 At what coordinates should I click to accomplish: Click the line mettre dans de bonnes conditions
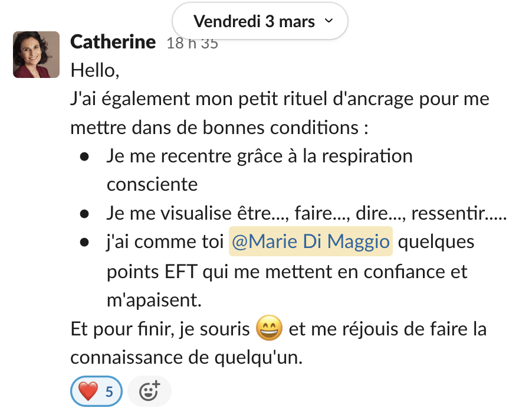[x=219, y=128]
